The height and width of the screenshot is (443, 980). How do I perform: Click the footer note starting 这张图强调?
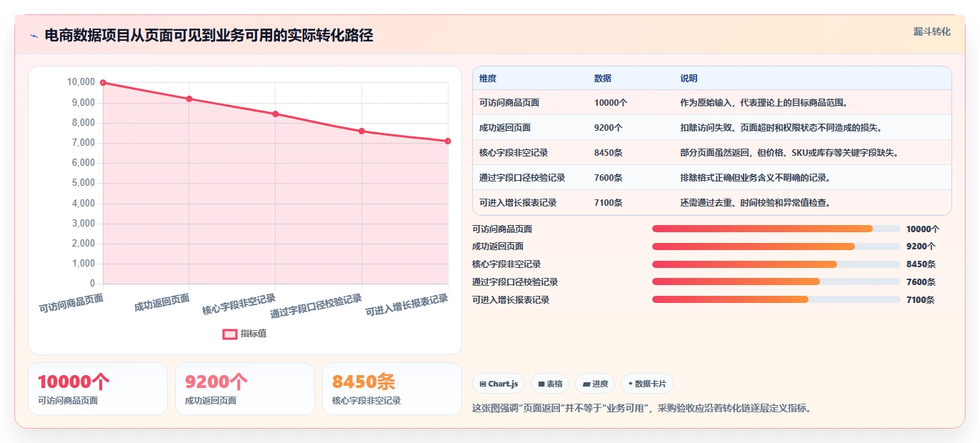[641, 409]
